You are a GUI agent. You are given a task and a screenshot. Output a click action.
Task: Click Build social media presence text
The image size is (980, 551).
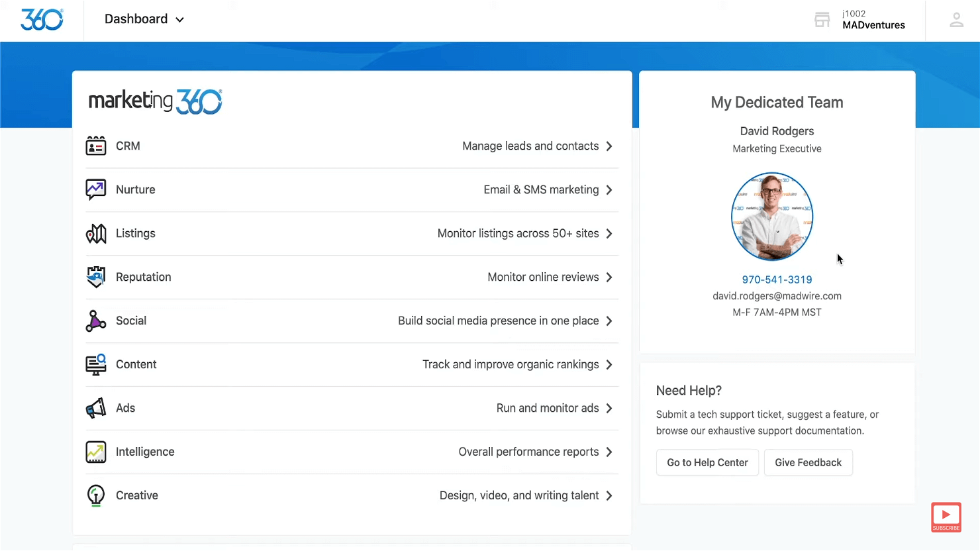point(498,321)
